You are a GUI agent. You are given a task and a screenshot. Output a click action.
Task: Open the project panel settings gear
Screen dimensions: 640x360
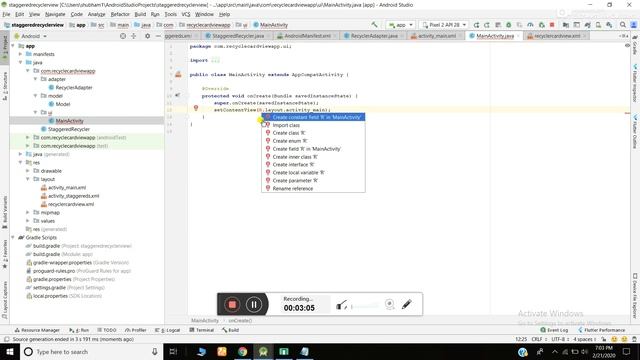click(x=147, y=36)
